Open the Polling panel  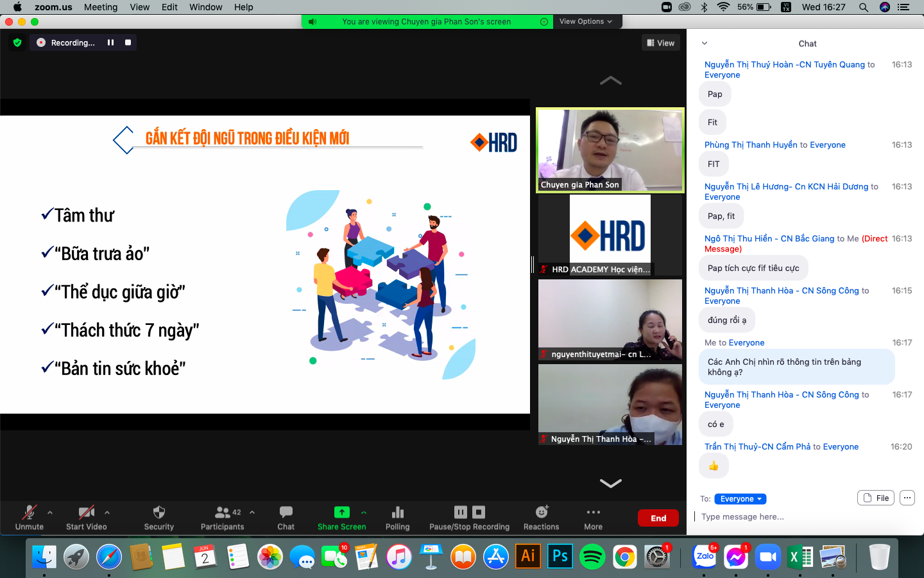click(398, 518)
